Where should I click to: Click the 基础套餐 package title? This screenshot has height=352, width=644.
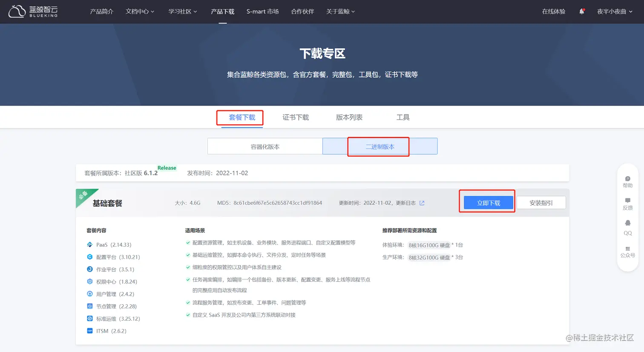coord(107,203)
